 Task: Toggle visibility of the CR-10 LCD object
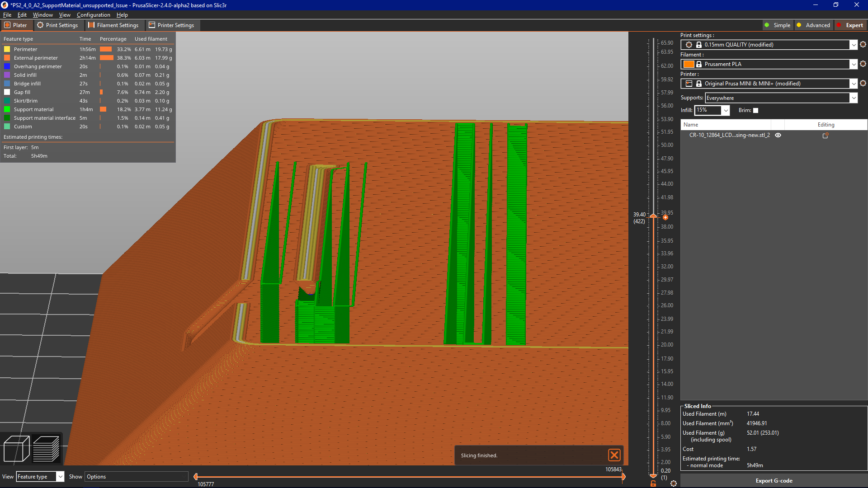tap(778, 135)
